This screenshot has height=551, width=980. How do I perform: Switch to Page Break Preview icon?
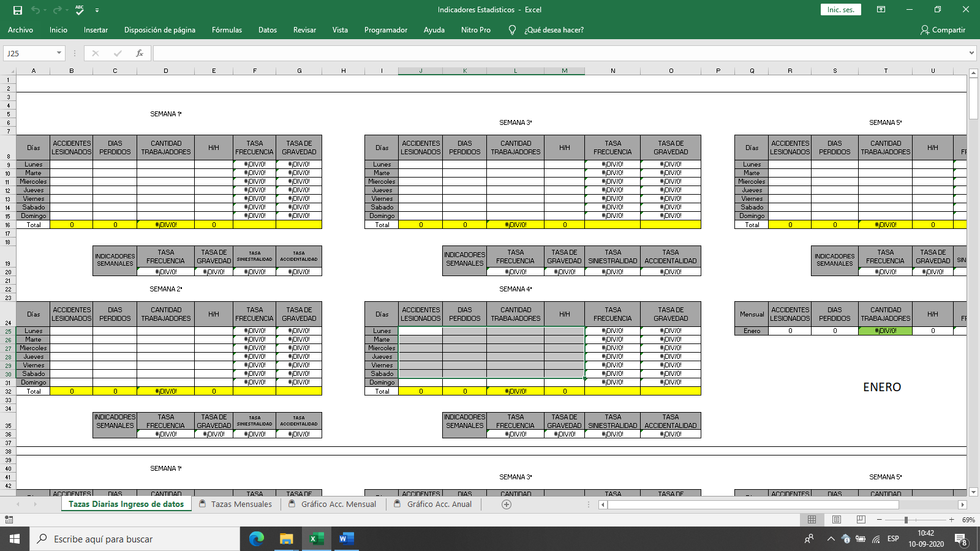pyautogui.click(x=861, y=520)
